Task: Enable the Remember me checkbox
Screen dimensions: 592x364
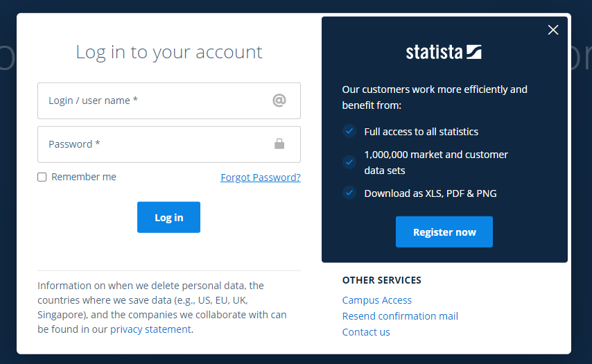Action: [x=42, y=177]
